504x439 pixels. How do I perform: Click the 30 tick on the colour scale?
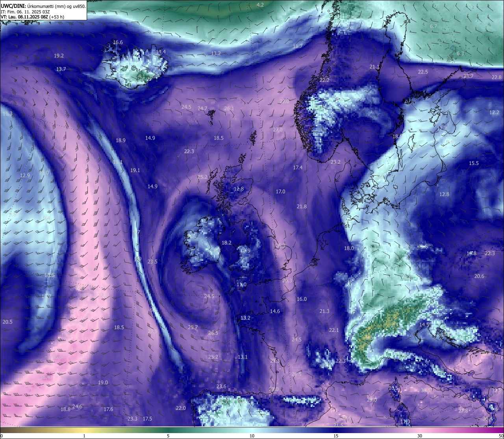coord(420,435)
